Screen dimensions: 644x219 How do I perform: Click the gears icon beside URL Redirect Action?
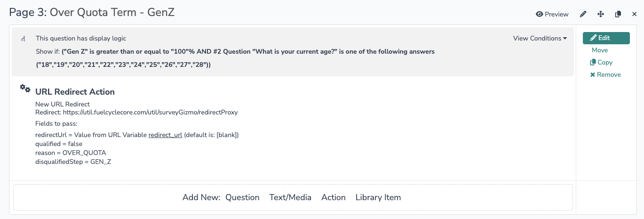[x=25, y=89]
